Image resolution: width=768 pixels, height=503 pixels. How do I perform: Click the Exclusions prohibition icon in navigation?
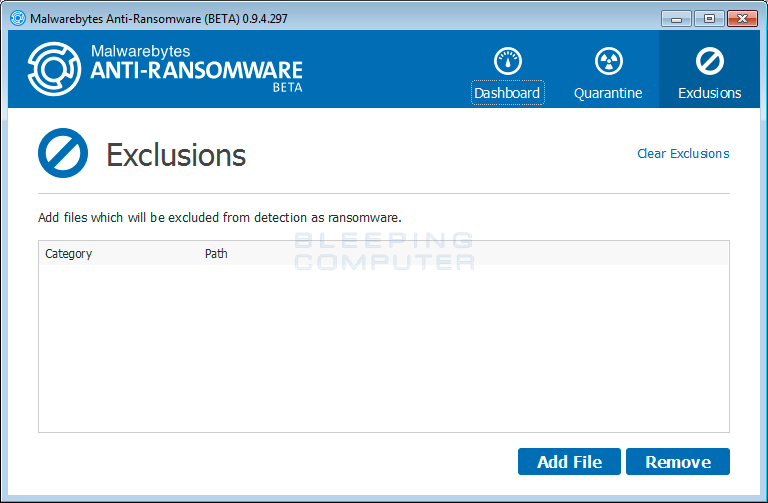click(709, 61)
